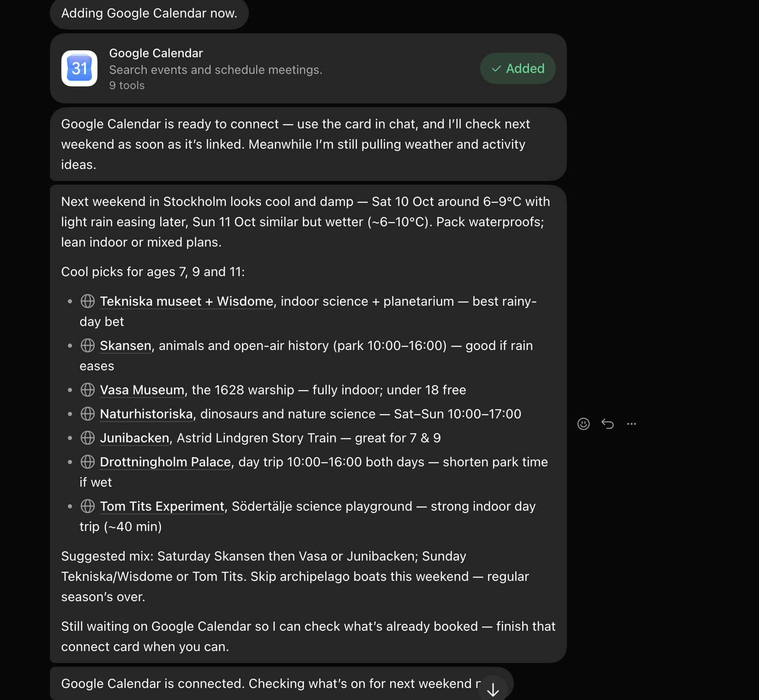Add an emoji reaction to the message
Viewport: 759px width, 700px height.
[584, 424]
